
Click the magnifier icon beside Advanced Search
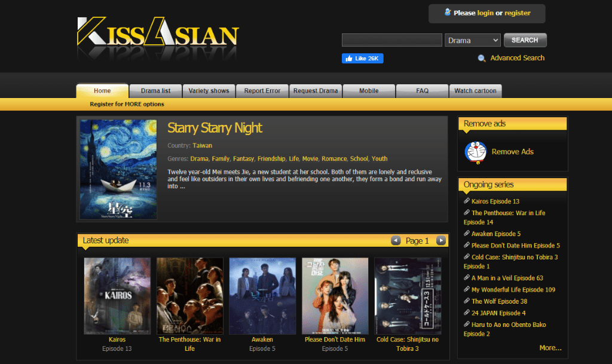click(x=482, y=58)
